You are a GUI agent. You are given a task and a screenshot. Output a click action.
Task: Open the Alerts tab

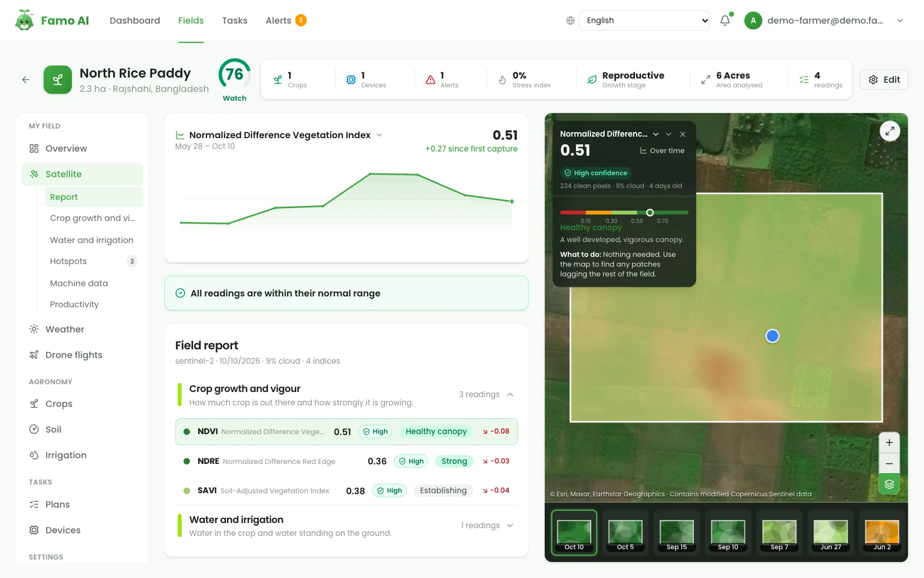(x=286, y=21)
